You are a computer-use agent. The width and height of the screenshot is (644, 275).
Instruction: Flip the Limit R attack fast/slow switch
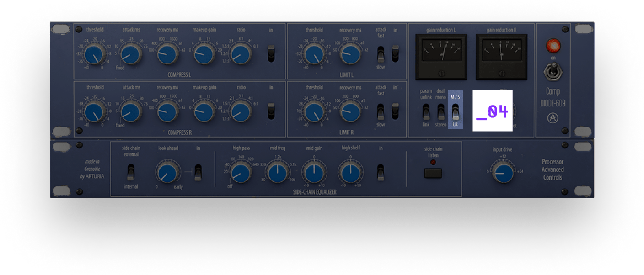381,111
